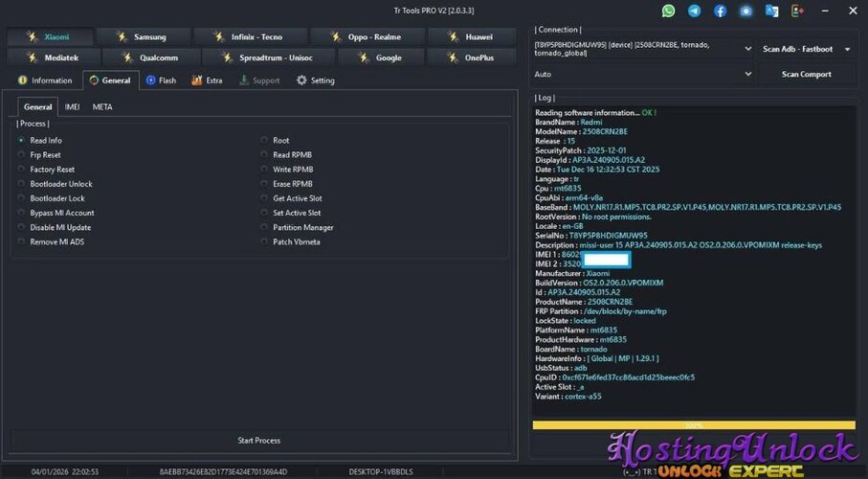Click DESKTOP-1VBBDLS in the status bar
The width and height of the screenshot is (868, 479).
pyautogui.click(x=381, y=471)
